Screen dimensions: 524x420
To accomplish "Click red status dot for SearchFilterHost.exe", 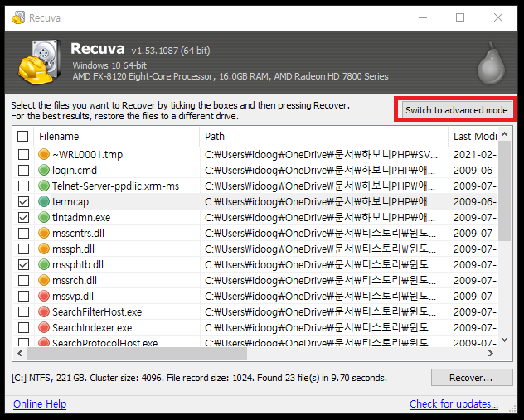I will coord(44,311).
